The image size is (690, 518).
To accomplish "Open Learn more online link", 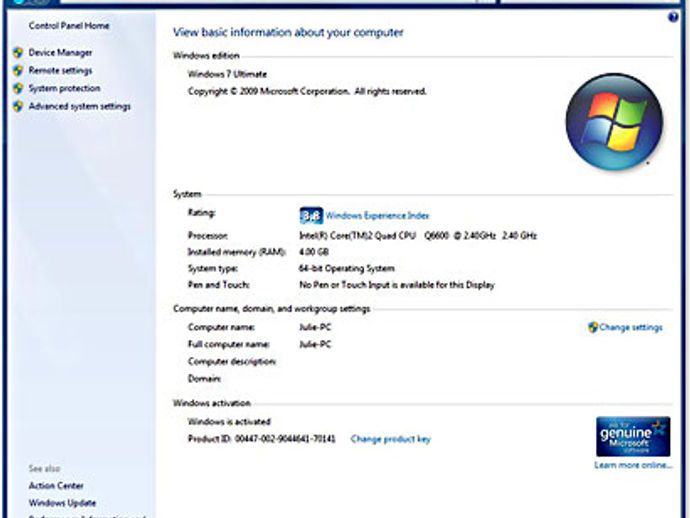I will coord(633,465).
